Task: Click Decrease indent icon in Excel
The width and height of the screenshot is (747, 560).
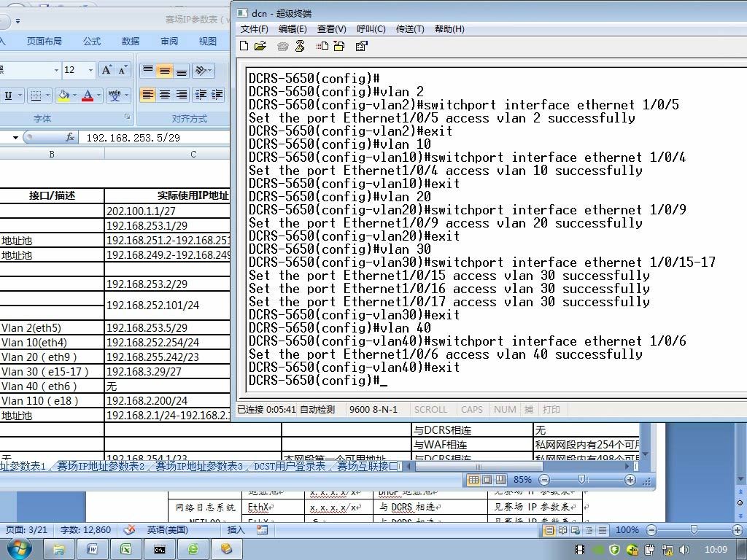Action: tap(201, 94)
